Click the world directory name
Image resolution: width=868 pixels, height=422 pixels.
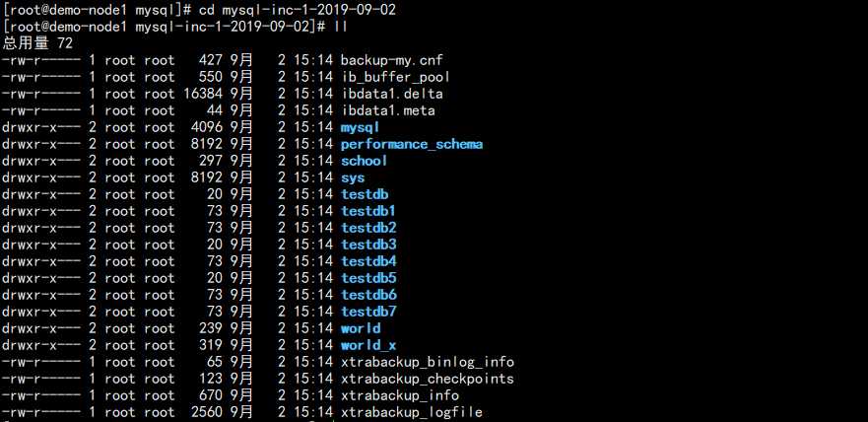360,328
